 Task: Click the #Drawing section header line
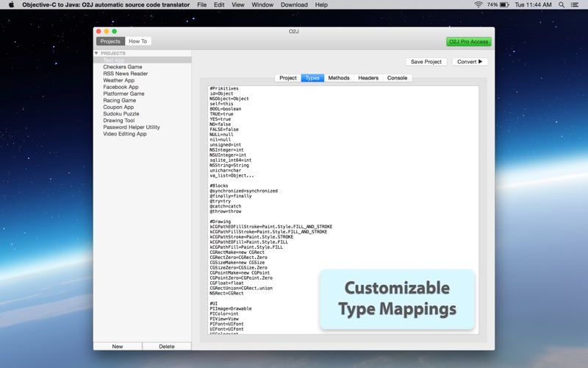tap(220, 222)
